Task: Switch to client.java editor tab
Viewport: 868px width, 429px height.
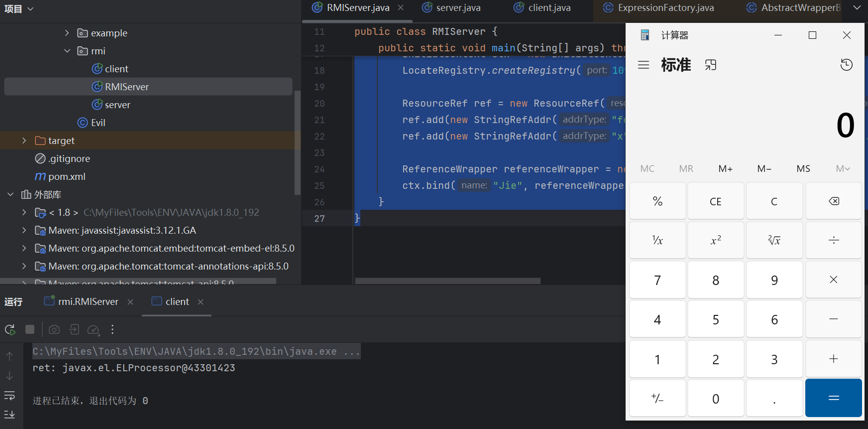Action: pos(542,7)
